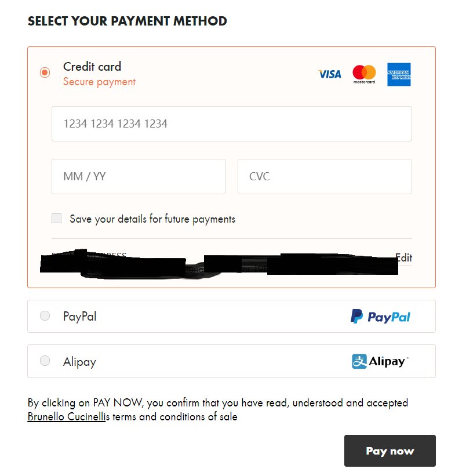The height and width of the screenshot is (476, 466).
Task: Click the Alipay option label
Action: 79,362
